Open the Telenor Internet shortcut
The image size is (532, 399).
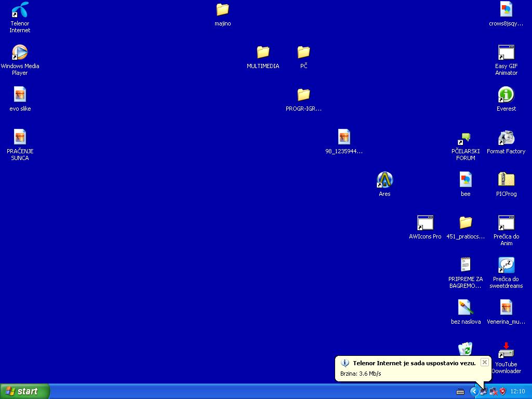point(20,10)
